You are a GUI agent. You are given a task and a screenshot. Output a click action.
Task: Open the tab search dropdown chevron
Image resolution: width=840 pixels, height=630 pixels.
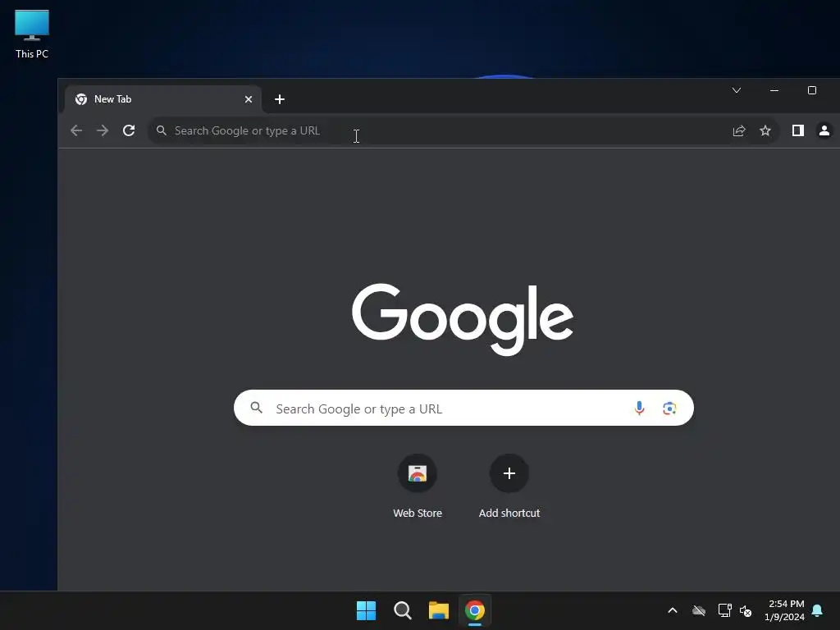737,90
